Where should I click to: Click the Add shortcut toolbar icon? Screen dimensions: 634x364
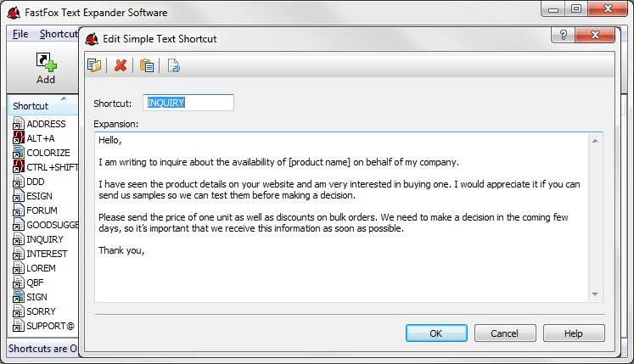46,68
